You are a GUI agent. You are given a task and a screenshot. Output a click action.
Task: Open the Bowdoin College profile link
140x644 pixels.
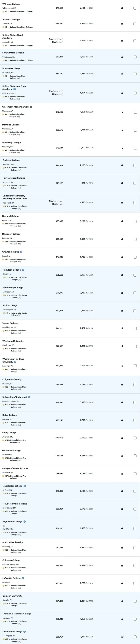click(x=11, y=68)
